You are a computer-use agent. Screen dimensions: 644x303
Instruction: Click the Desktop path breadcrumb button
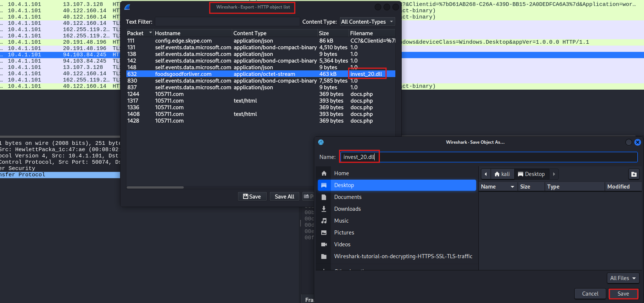531,174
